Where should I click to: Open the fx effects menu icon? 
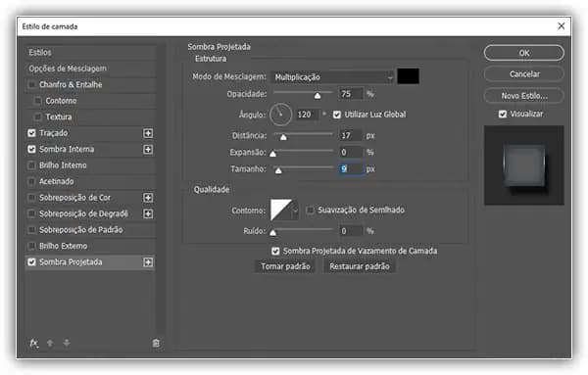click(x=33, y=343)
